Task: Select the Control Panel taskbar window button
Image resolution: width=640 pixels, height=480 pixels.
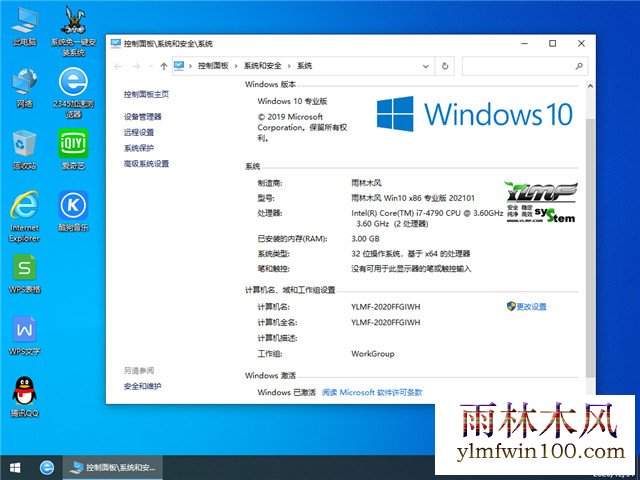Action: [x=113, y=467]
